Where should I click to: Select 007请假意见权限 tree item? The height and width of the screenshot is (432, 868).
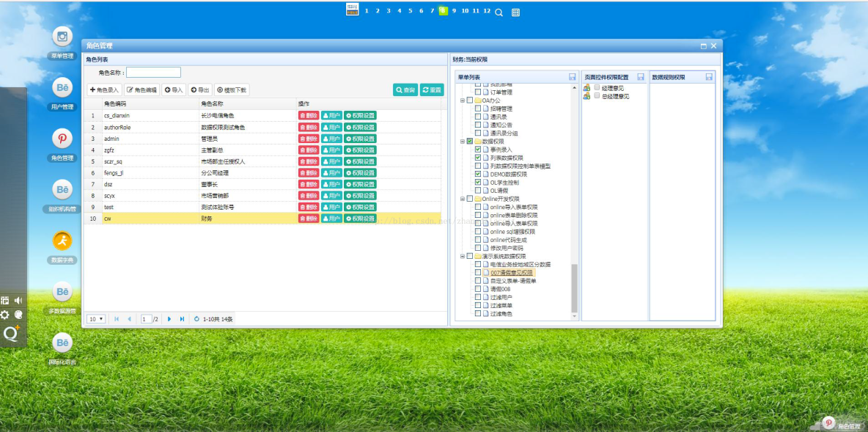point(512,273)
